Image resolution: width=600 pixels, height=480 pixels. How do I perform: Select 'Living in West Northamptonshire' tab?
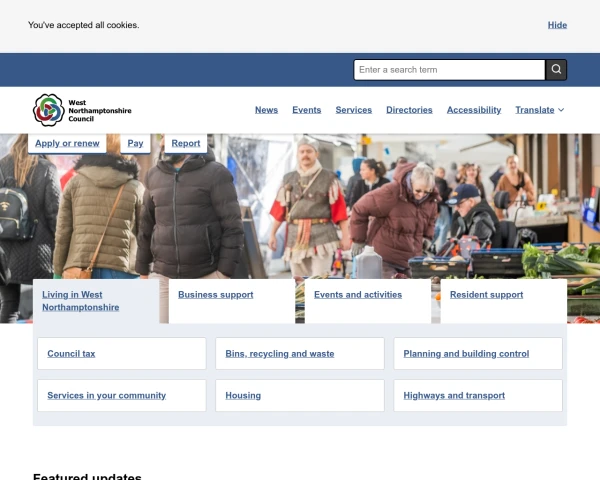(96, 301)
